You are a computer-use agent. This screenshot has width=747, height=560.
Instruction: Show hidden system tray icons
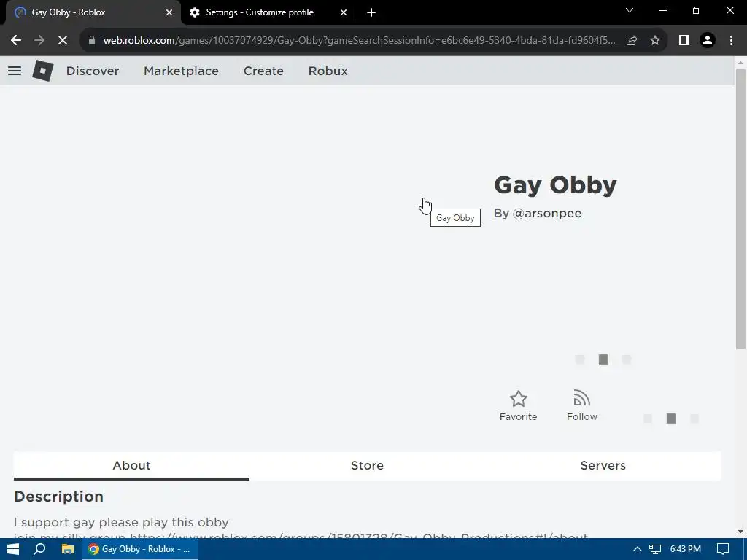coord(637,549)
